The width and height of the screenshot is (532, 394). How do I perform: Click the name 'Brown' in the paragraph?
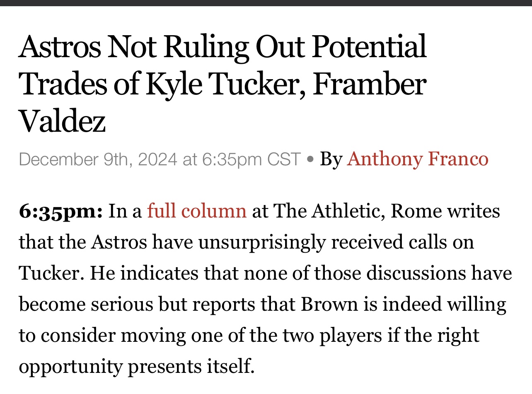[329, 304]
